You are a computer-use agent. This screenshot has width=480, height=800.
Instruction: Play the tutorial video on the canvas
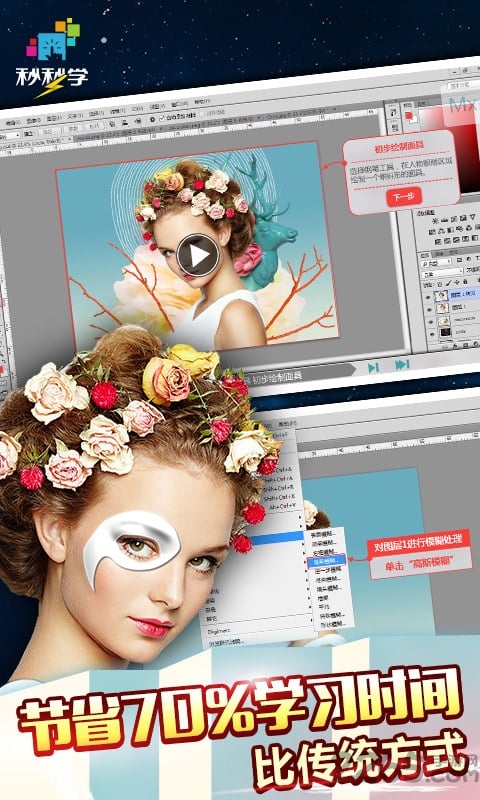199,255
